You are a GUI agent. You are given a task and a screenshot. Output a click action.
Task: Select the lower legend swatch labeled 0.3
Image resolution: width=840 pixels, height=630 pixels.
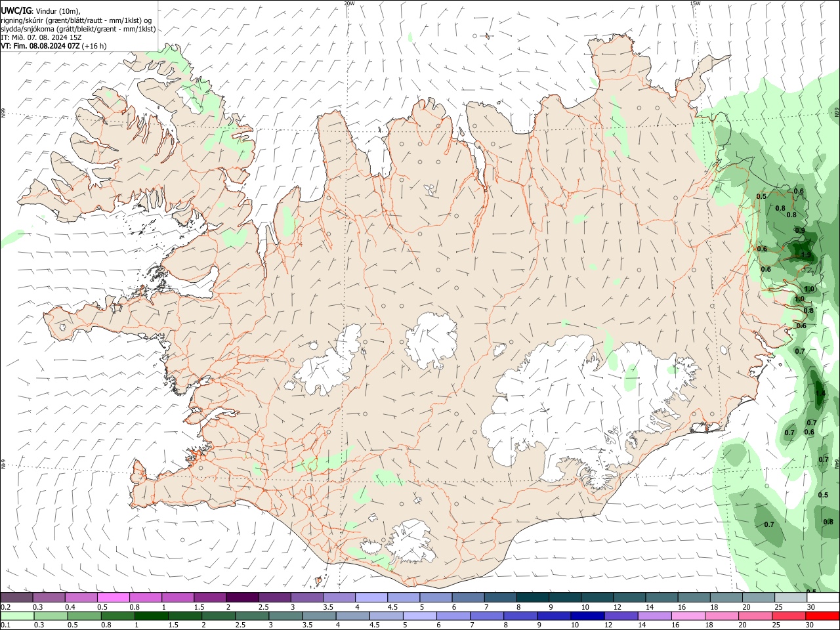[51, 616]
